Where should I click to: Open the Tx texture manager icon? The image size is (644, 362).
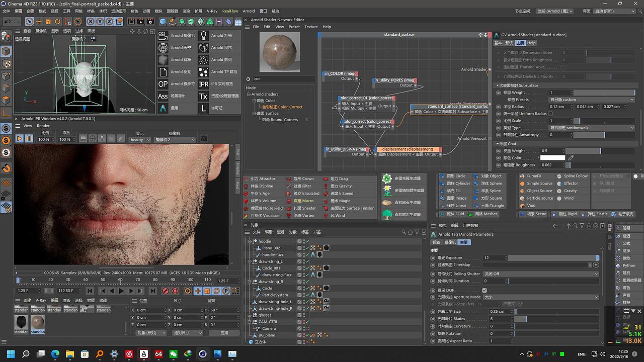[x=203, y=96]
